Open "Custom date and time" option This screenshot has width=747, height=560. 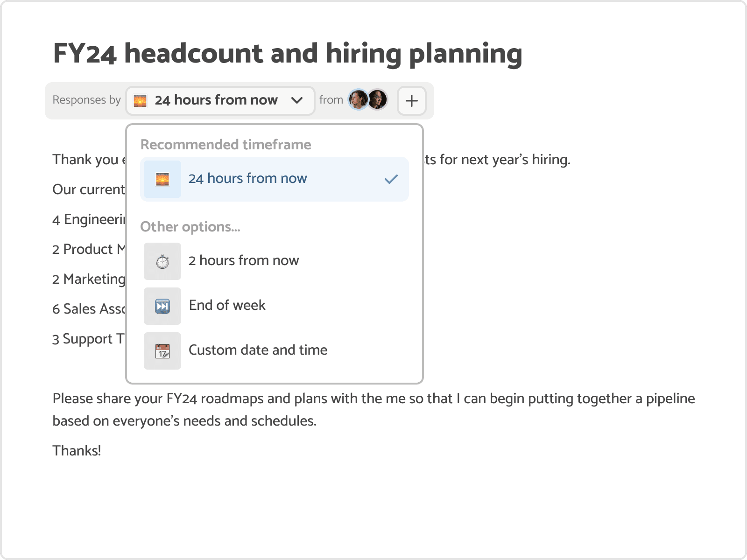pyautogui.click(x=258, y=350)
